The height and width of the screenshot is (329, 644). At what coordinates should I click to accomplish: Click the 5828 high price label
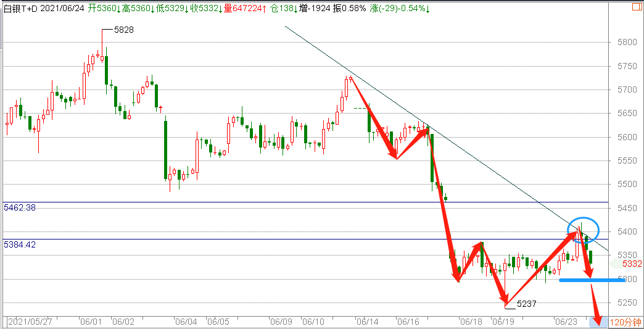(x=123, y=30)
